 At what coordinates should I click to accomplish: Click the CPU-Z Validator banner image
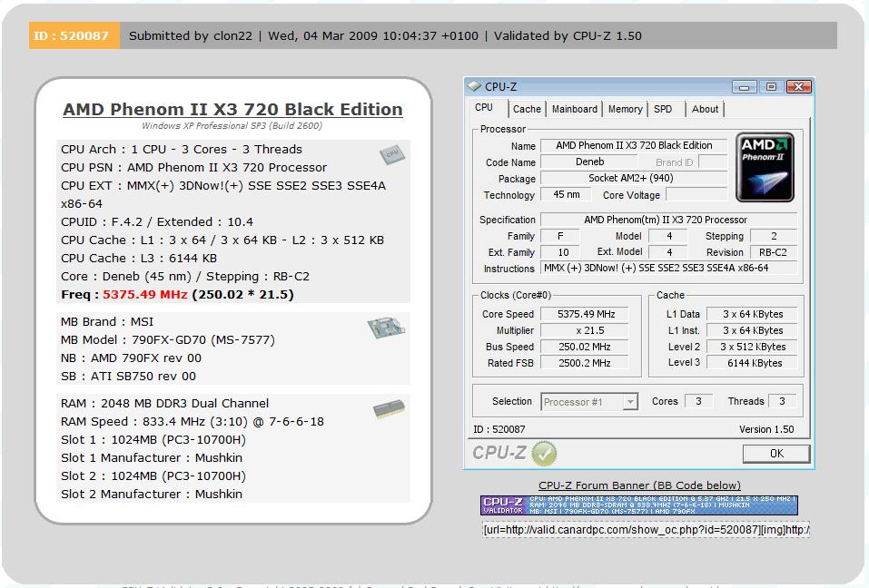click(x=639, y=505)
